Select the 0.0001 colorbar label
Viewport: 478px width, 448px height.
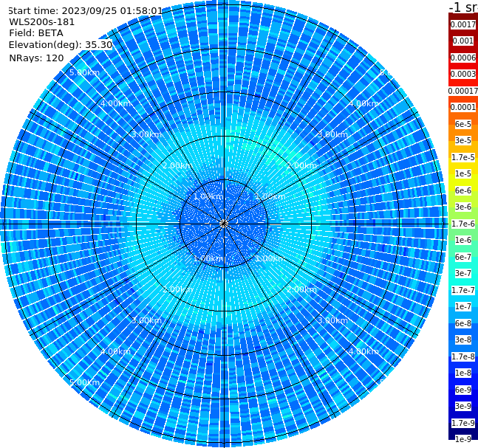point(463,107)
